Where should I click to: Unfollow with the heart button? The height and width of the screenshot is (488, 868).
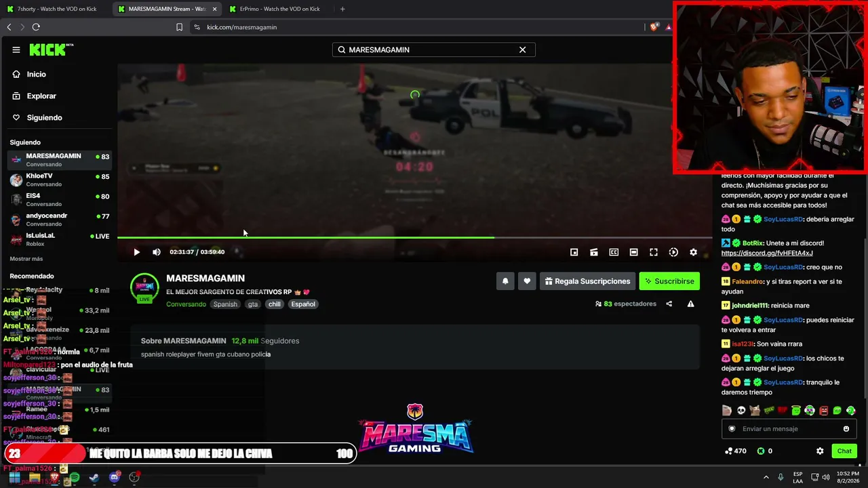point(527,281)
